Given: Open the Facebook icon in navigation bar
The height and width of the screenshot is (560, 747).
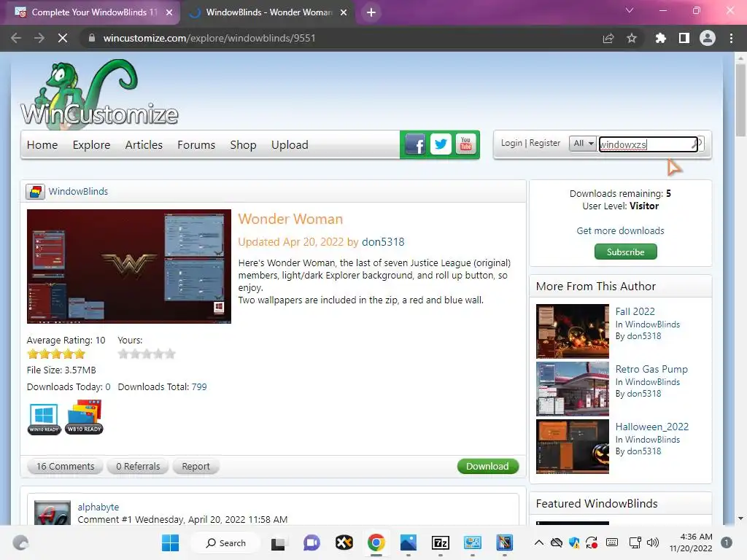Looking at the screenshot, I should 415,144.
